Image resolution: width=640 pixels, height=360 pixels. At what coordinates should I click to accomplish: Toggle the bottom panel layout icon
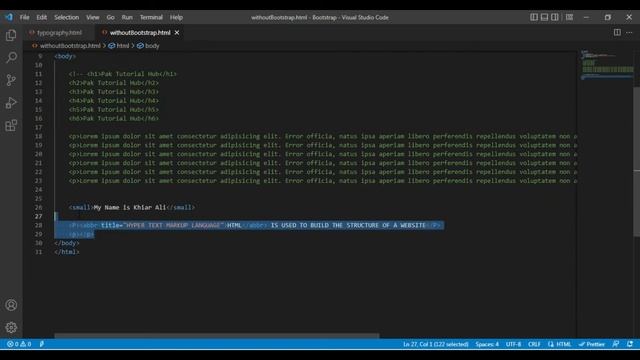click(544, 17)
